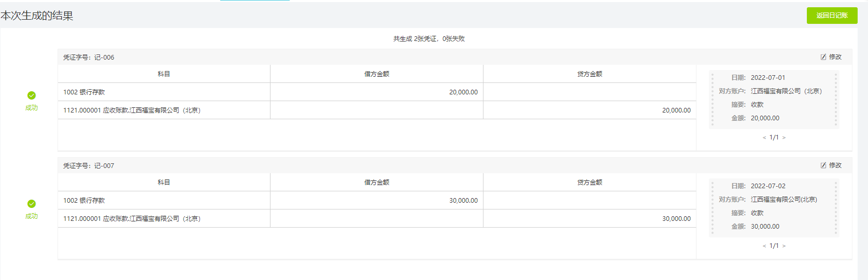The image size is (868, 280).
Task: Click the edit pencil icon for voucher 记-006
Action: point(823,57)
